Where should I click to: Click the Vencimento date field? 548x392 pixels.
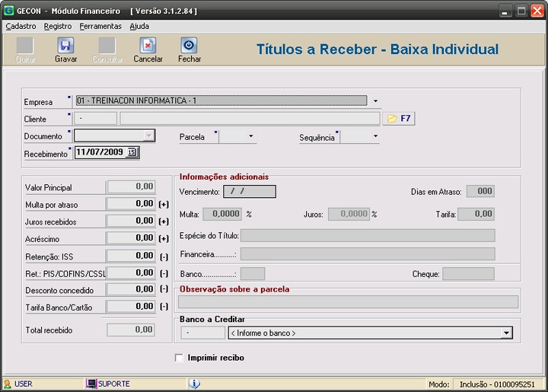coord(250,192)
